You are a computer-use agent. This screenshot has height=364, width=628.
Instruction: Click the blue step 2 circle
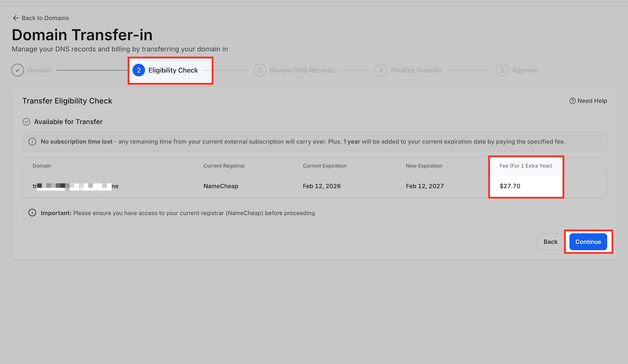pyautogui.click(x=139, y=70)
